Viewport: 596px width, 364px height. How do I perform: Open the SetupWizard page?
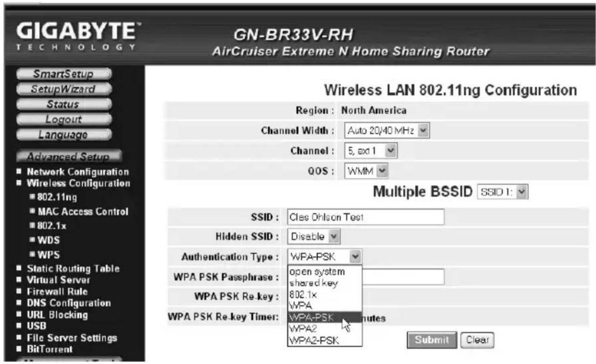point(64,89)
